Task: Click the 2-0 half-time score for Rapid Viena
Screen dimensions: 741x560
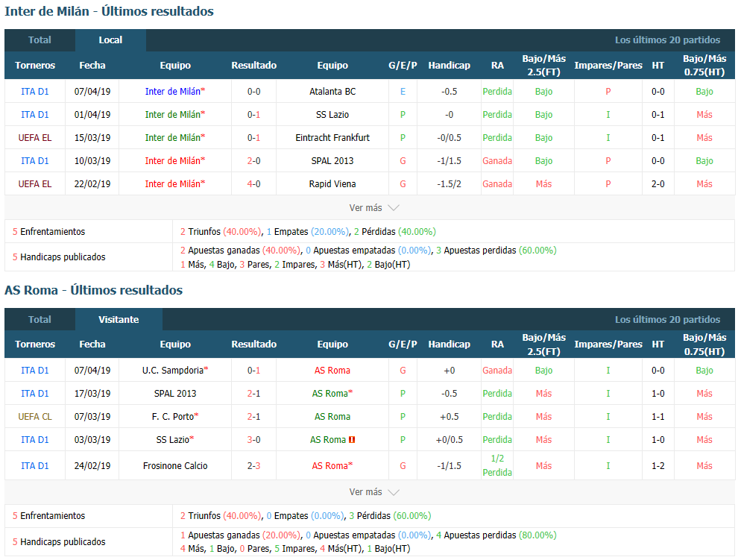Action: point(658,184)
